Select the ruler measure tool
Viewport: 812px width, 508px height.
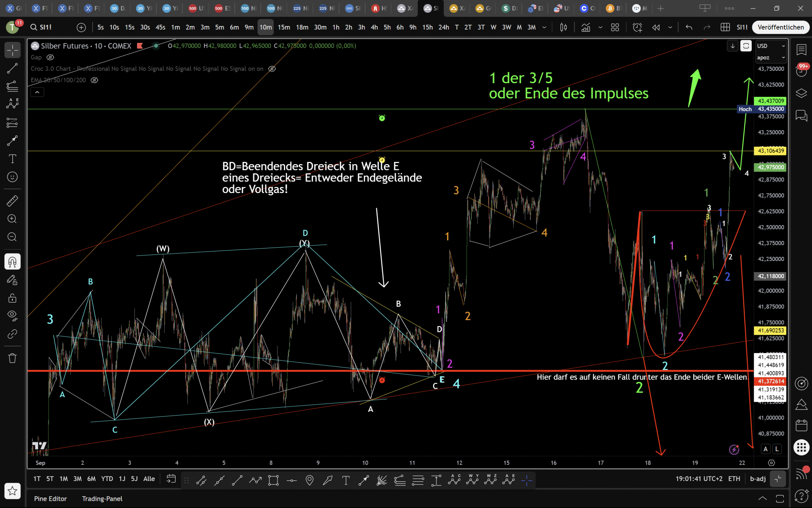(x=12, y=201)
